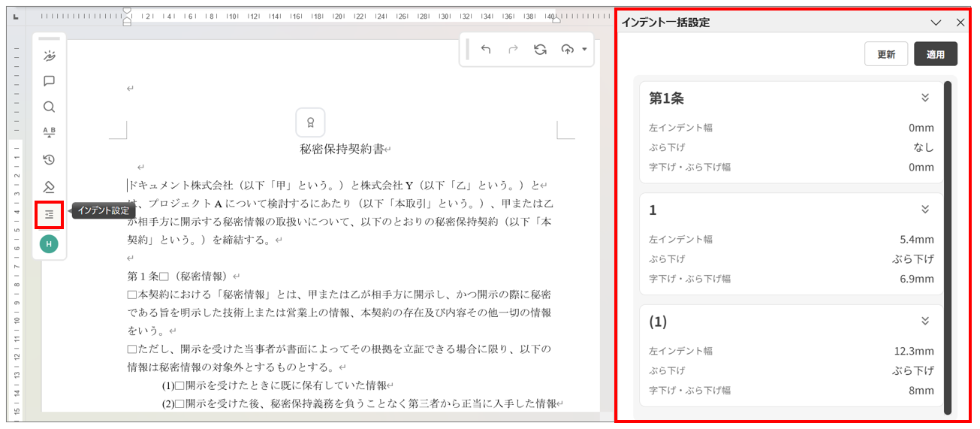
Task: Click the green H user avatar
Action: pyautogui.click(x=49, y=243)
